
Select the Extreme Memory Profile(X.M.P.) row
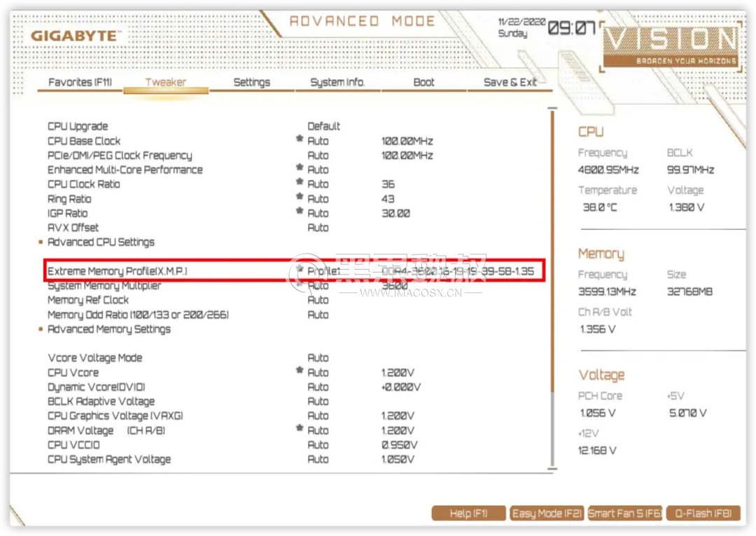click(x=294, y=270)
